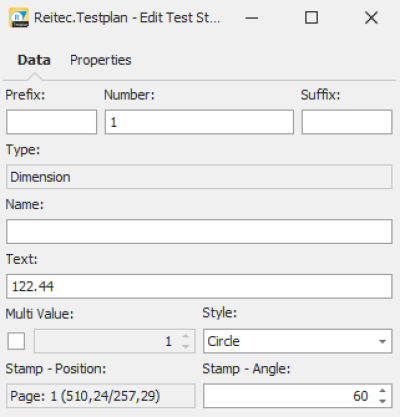This screenshot has width=400, height=417.
Task: Click the Text field showing 122.44
Action: (x=199, y=286)
